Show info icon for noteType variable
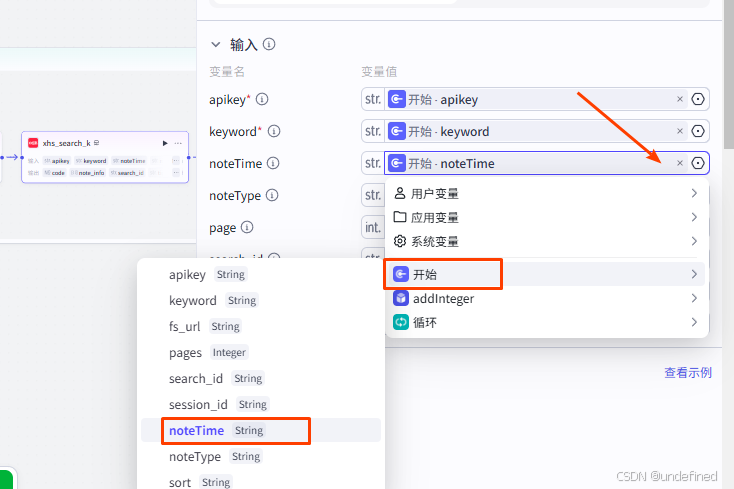 coord(272,195)
